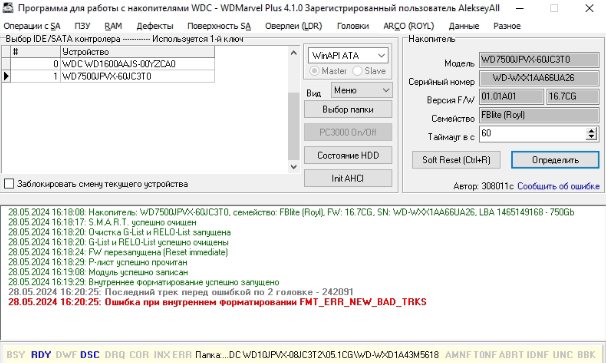The height and width of the screenshot is (363, 606).
Task: Click the Soft Reset (Ctrl+R) button
Action: (456, 160)
